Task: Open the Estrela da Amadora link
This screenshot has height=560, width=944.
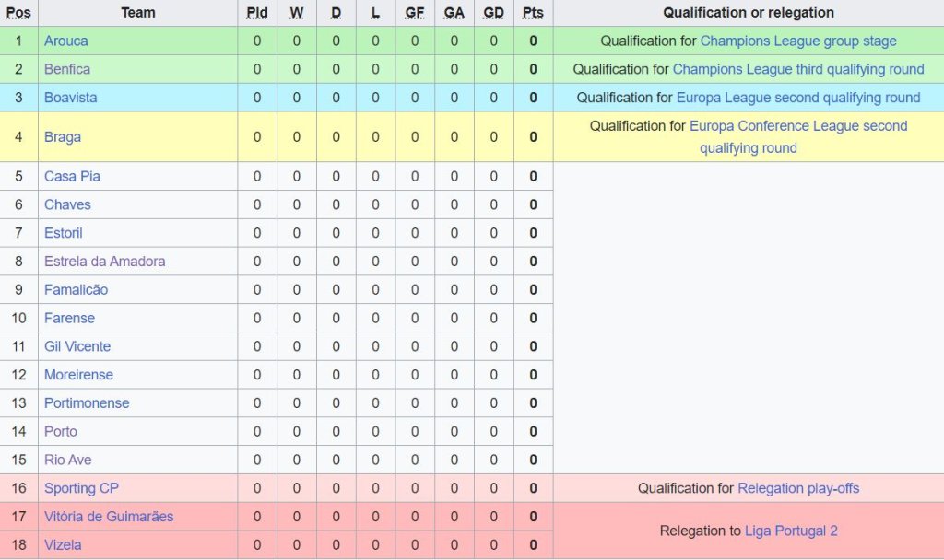Action: (105, 262)
